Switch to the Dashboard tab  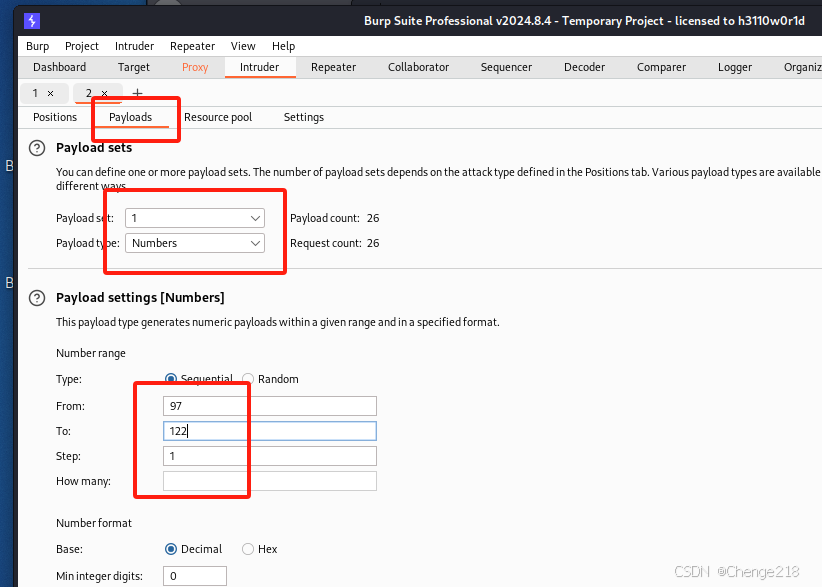tap(60, 67)
